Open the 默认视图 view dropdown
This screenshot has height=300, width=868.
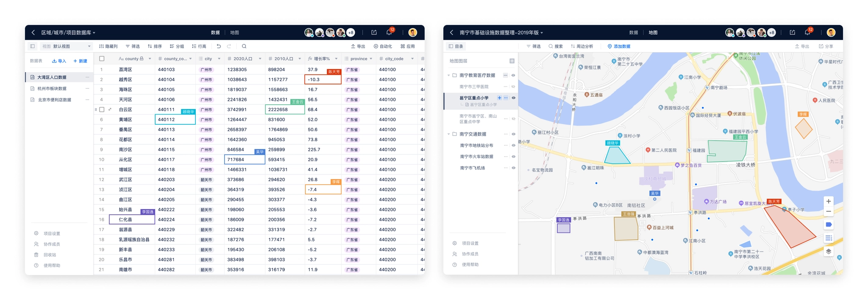[89, 46]
